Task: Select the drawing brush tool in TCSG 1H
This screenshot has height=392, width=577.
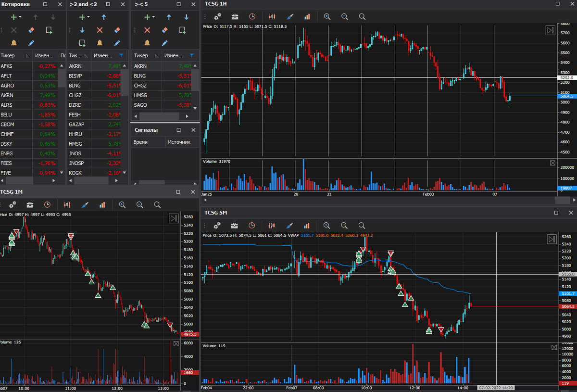Action: coord(289,16)
